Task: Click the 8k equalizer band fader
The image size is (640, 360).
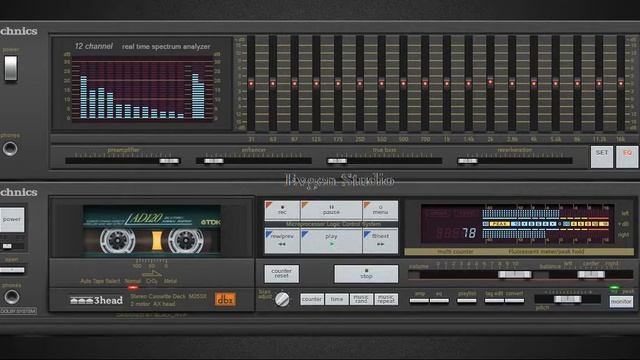Action: point(577,83)
